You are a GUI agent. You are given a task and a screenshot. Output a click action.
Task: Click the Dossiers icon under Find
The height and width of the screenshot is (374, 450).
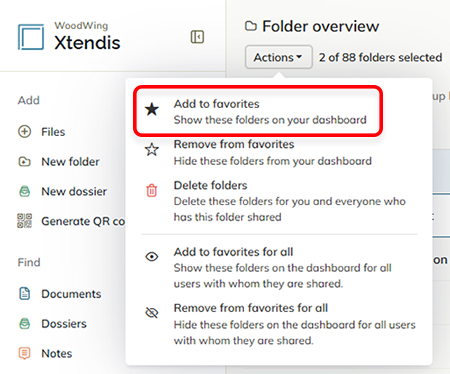coord(24,323)
